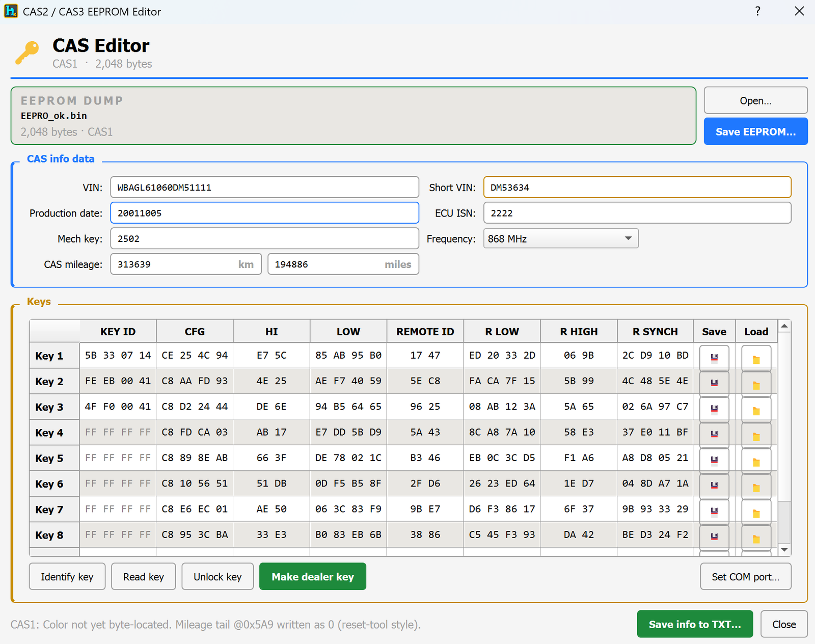Click the Close button at bottom right
The height and width of the screenshot is (644, 815).
pos(784,624)
